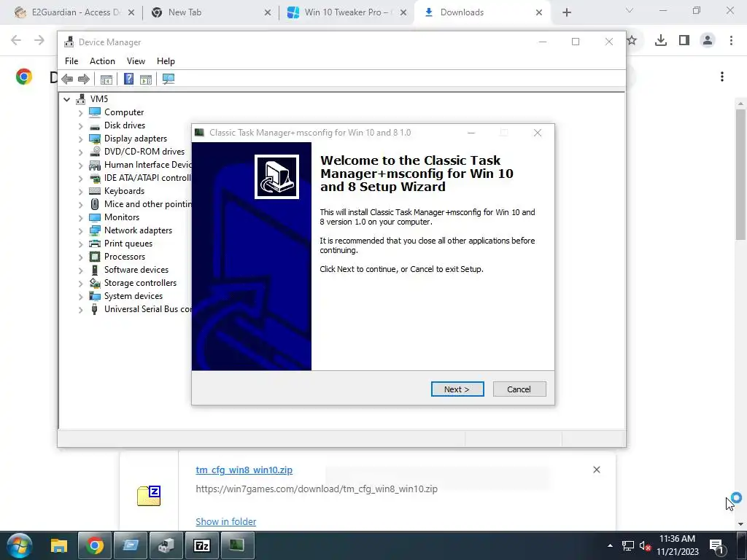Select the Software devices tree item
The image size is (747, 560).
pyautogui.click(x=136, y=270)
